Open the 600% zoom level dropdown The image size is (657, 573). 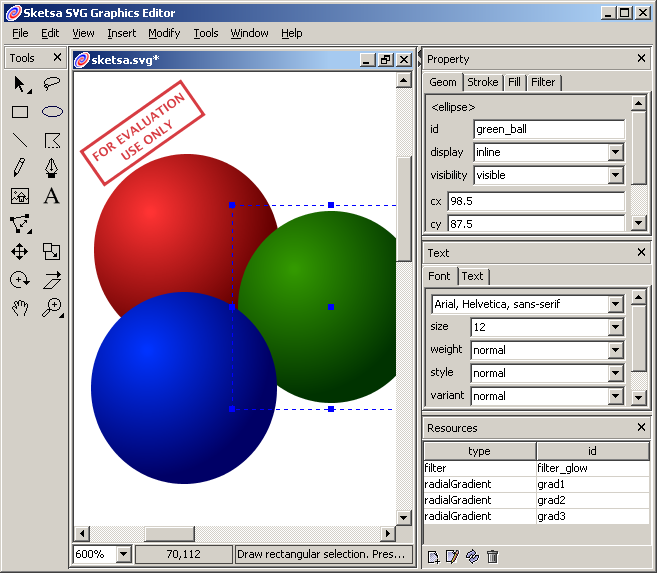click(124, 555)
